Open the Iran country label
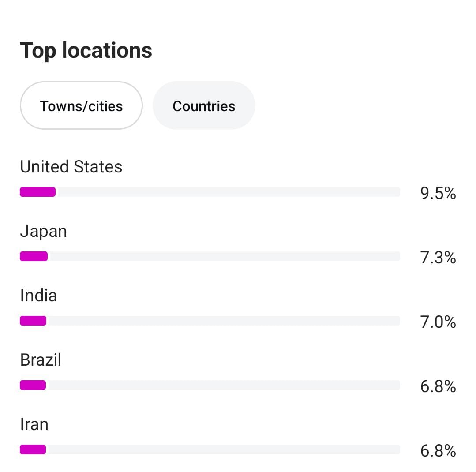Image resolution: width=476 pixels, height=472 pixels. point(34,424)
